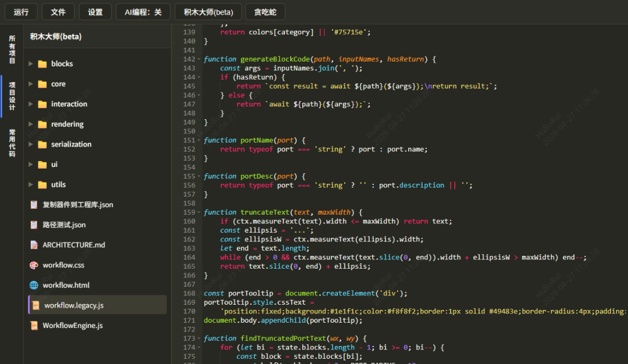The height and width of the screenshot is (364, 628).
Task: Open the blocks folder icon
Action: (42, 64)
